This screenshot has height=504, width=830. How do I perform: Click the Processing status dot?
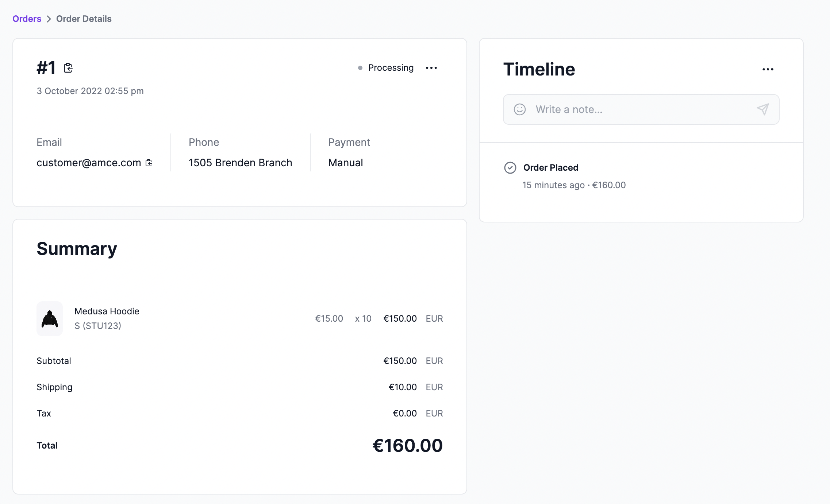click(x=360, y=68)
